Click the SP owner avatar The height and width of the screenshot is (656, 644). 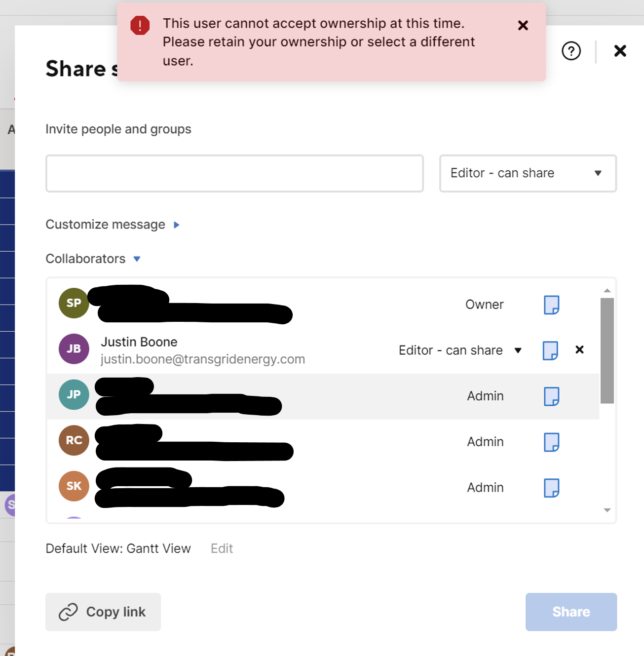74,303
